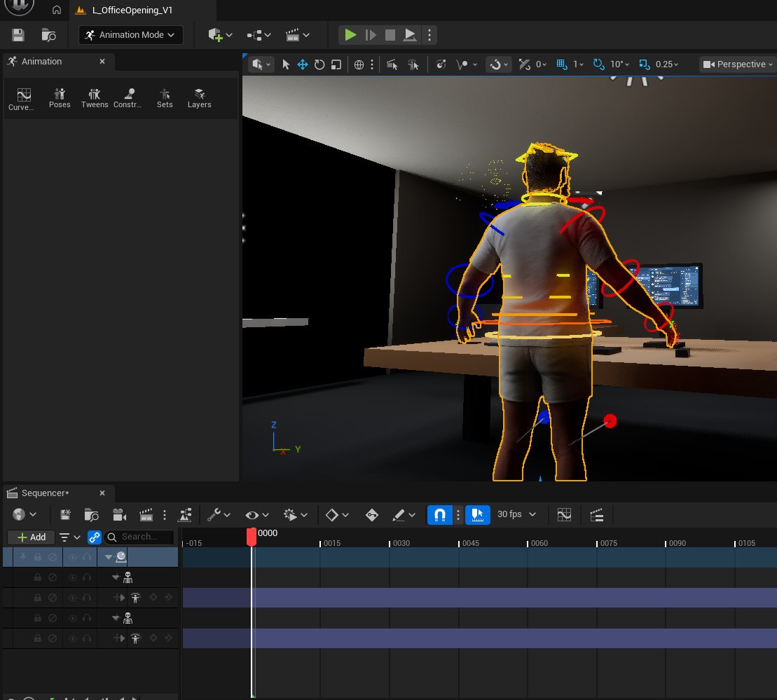Open the Poses tool

(60, 97)
